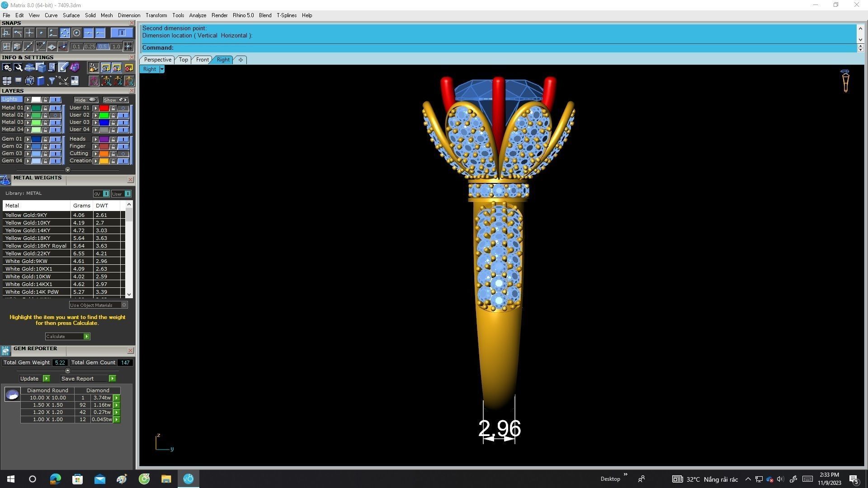
Task: Click the notepad with pencil icon
Action: 63,67
